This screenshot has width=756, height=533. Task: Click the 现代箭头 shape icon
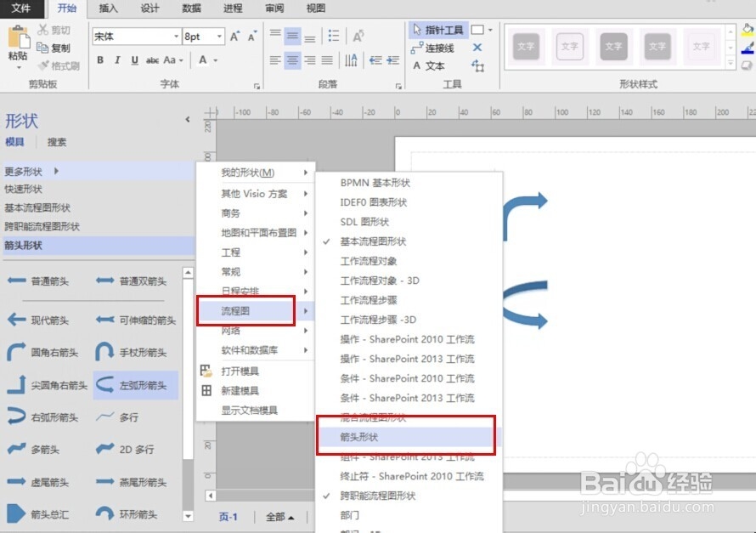pos(17,320)
